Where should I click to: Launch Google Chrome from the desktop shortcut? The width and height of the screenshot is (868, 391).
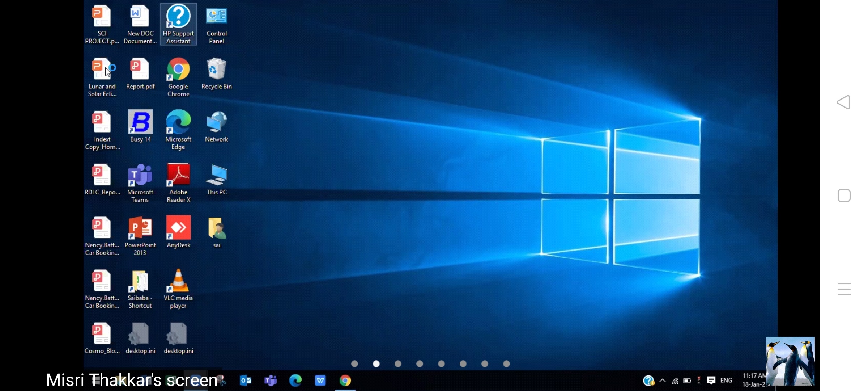[x=178, y=77]
